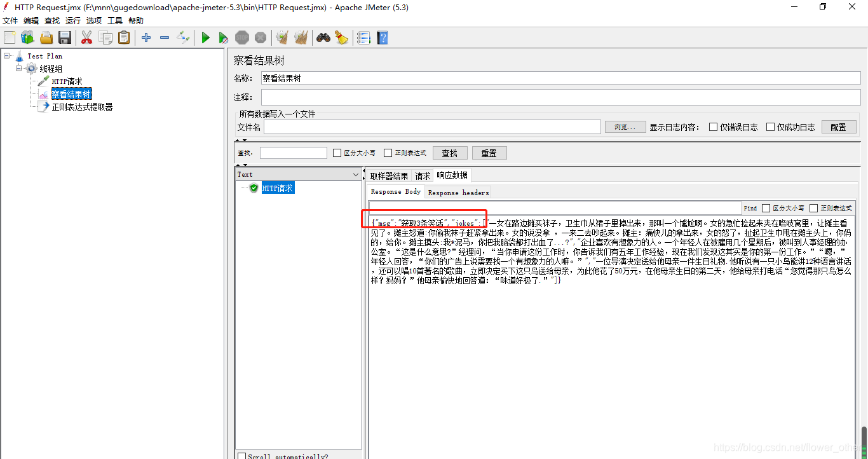Open the 工具 menu
868x459 pixels.
coord(115,21)
